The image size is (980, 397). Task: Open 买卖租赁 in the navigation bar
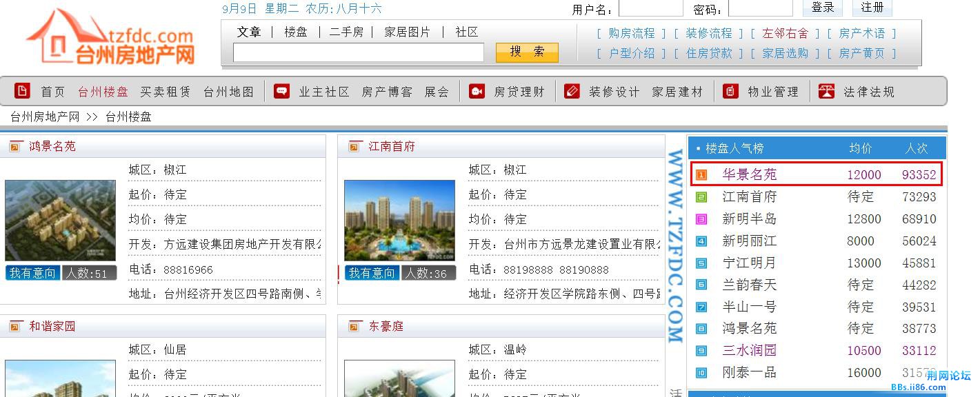coord(166,92)
